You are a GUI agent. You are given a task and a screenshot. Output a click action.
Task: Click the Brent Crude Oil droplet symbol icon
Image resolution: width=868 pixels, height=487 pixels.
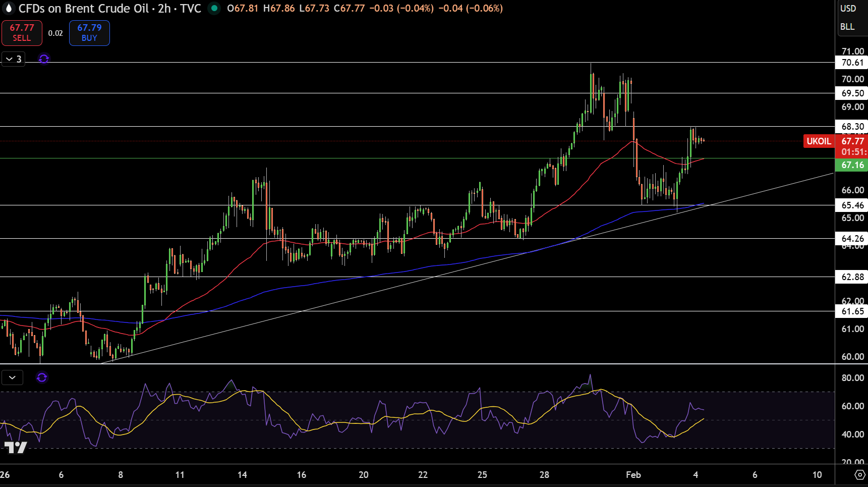click(x=8, y=8)
